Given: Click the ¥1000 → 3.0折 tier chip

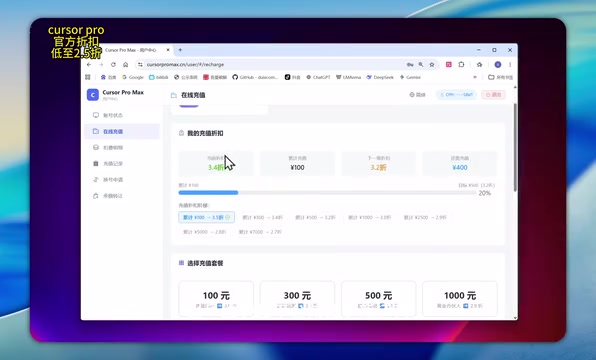Looking at the screenshot, I should pos(369,217).
